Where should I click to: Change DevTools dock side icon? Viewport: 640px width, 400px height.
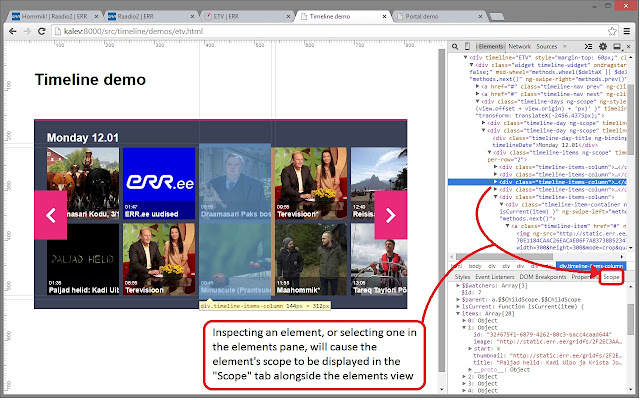coord(617,47)
